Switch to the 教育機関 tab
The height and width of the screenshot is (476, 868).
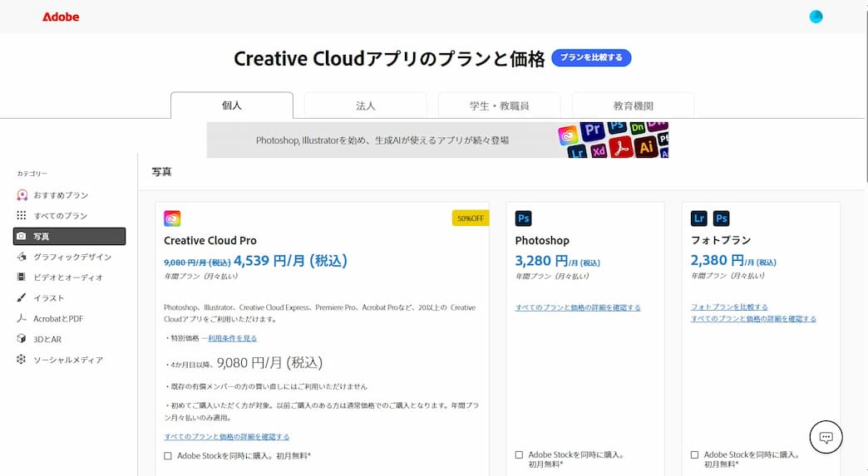634,106
